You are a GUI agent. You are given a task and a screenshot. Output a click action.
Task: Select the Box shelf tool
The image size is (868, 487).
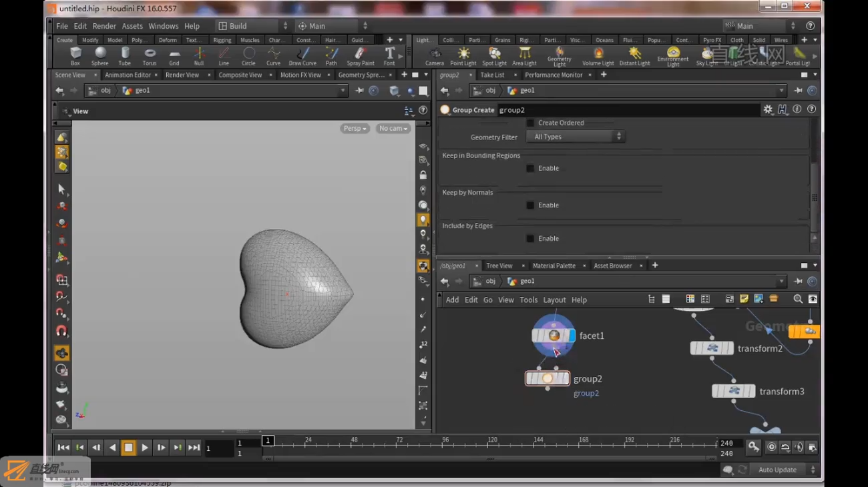point(75,56)
